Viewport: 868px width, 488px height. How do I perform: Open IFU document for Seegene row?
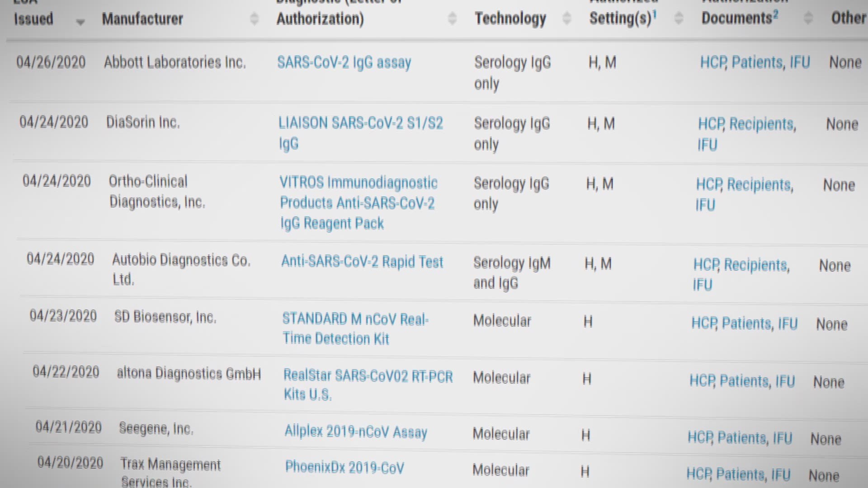coord(783,438)
